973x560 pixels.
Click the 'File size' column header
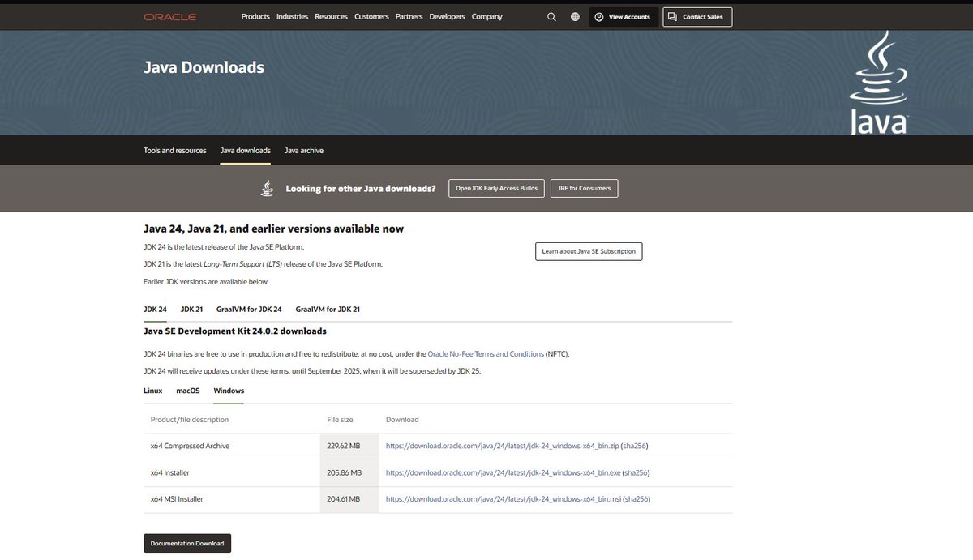340,420
